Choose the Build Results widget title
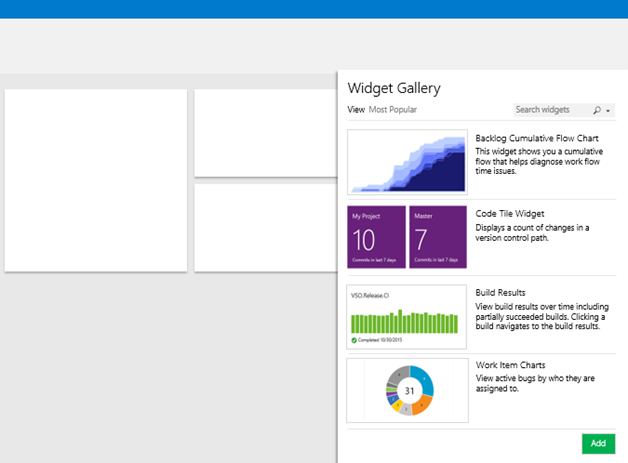Image resolution: width=628 pixels, height=463 pixels. 500,293
